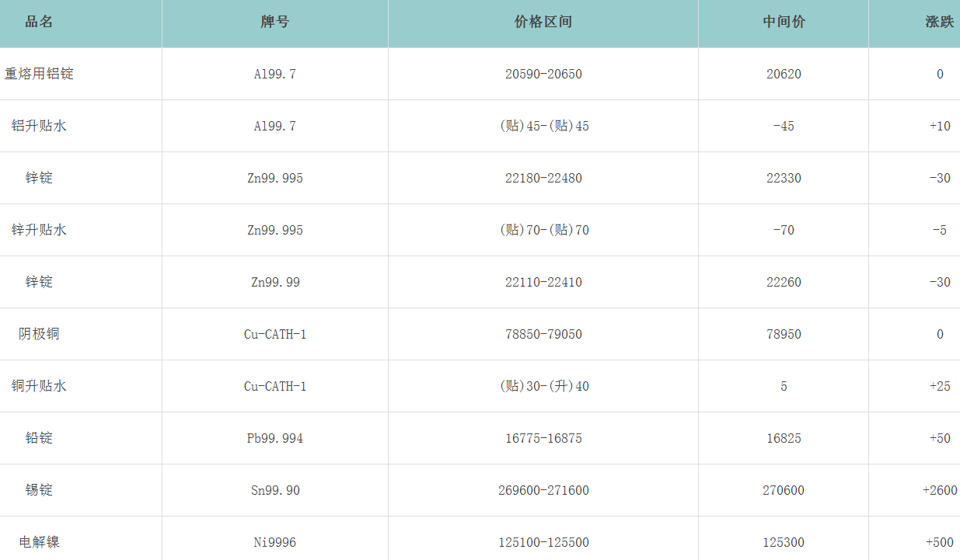Click the 牌号 column header
The image size is (960, 560).
pos(275,22)
